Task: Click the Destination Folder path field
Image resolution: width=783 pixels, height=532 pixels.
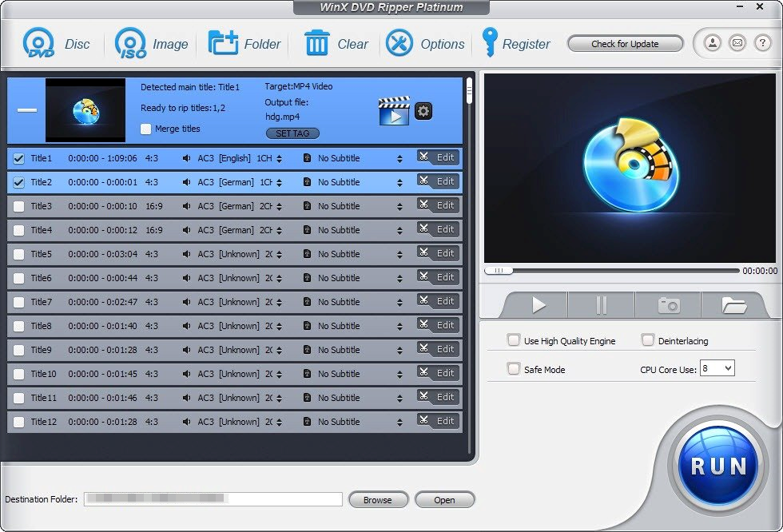Action: click(x=213, y=499)
